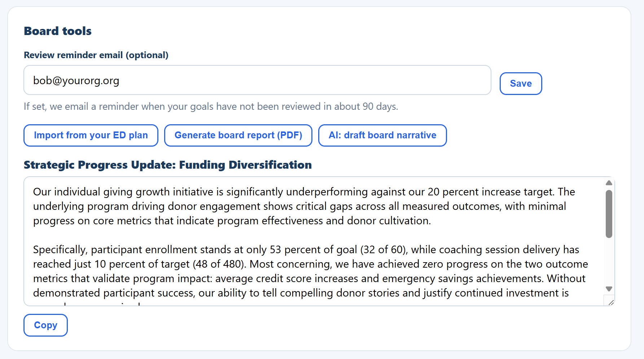
Task: Click the Board tools heading
Action: tap(58, 31)
